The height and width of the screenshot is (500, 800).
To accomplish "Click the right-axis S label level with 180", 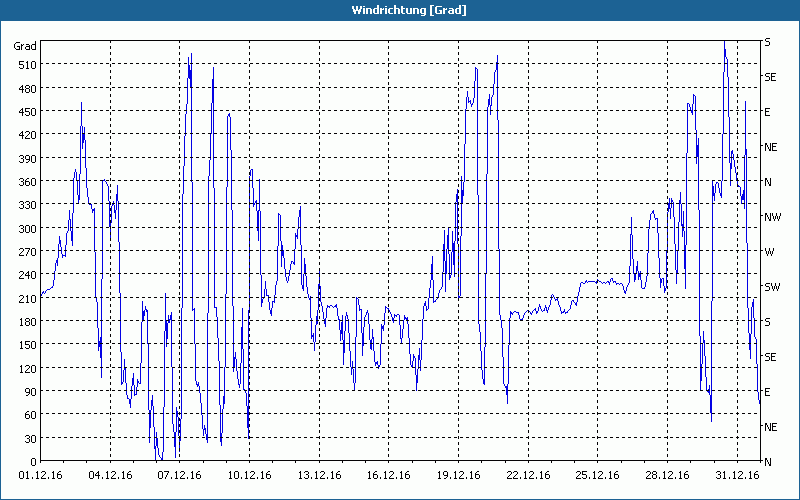I will click(767, 322).
